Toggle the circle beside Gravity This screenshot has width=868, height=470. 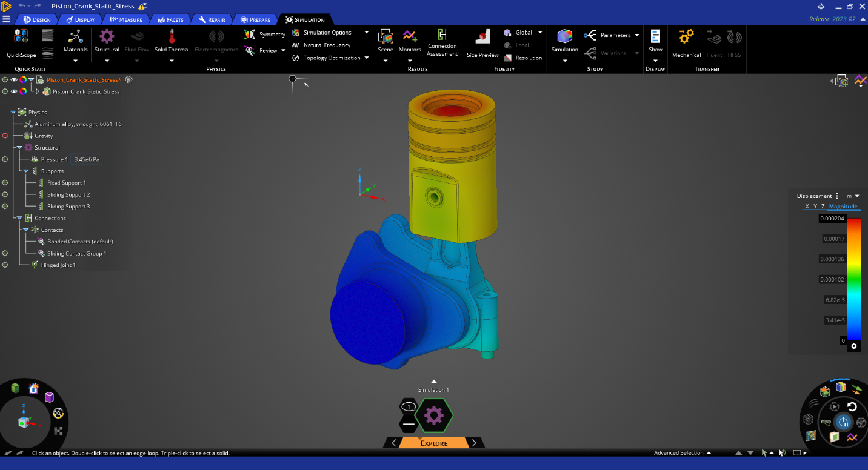(5, 136)
